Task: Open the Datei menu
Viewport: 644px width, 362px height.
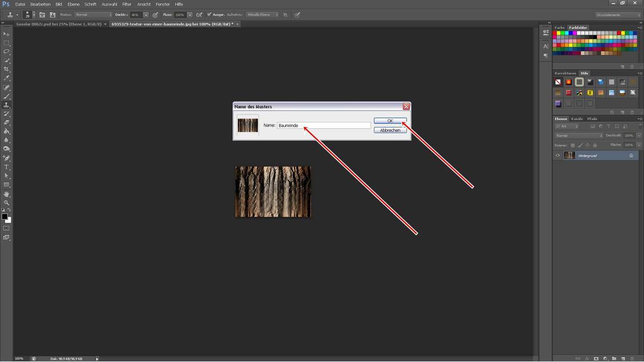Action: click(20, 4)
